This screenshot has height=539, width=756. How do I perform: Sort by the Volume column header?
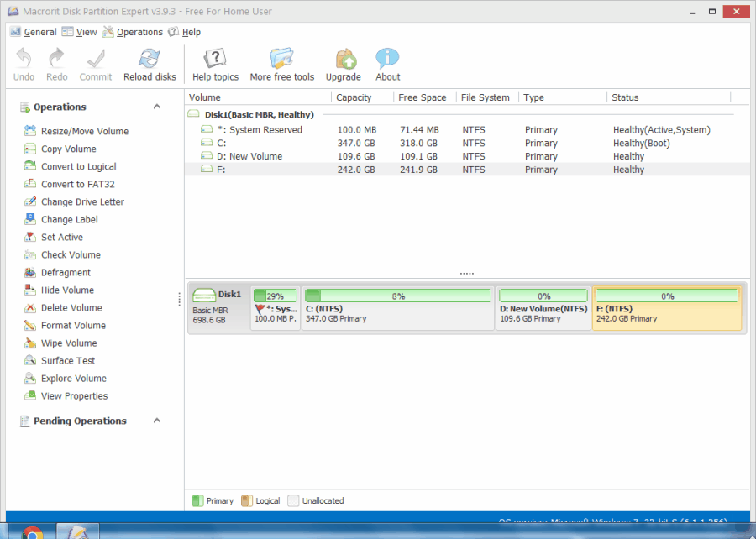(x=259, y=97)
